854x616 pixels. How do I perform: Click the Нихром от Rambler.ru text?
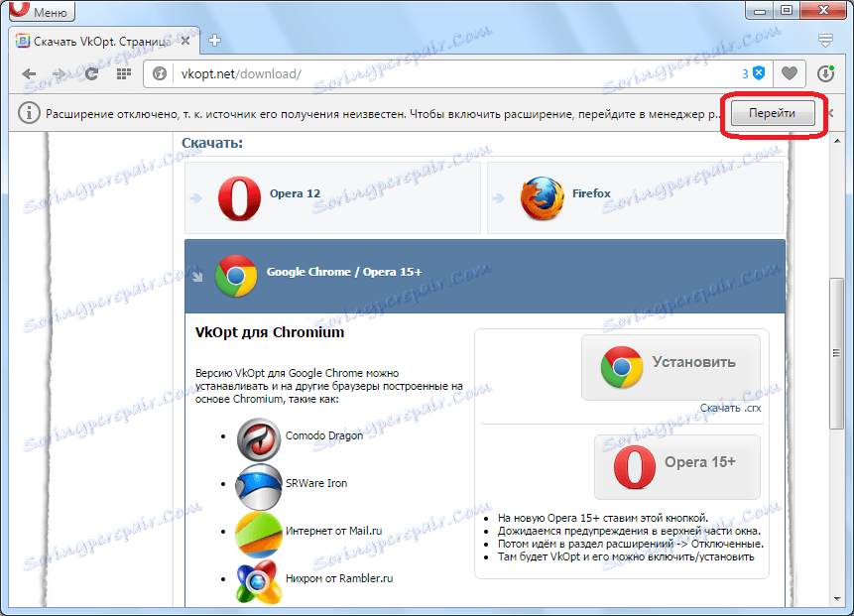(339, 578)
